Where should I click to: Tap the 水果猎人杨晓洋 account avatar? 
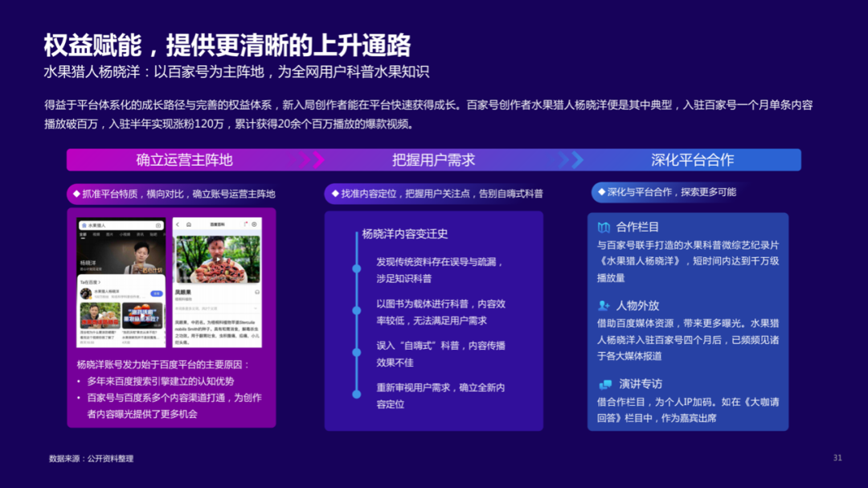pos(86,293)
